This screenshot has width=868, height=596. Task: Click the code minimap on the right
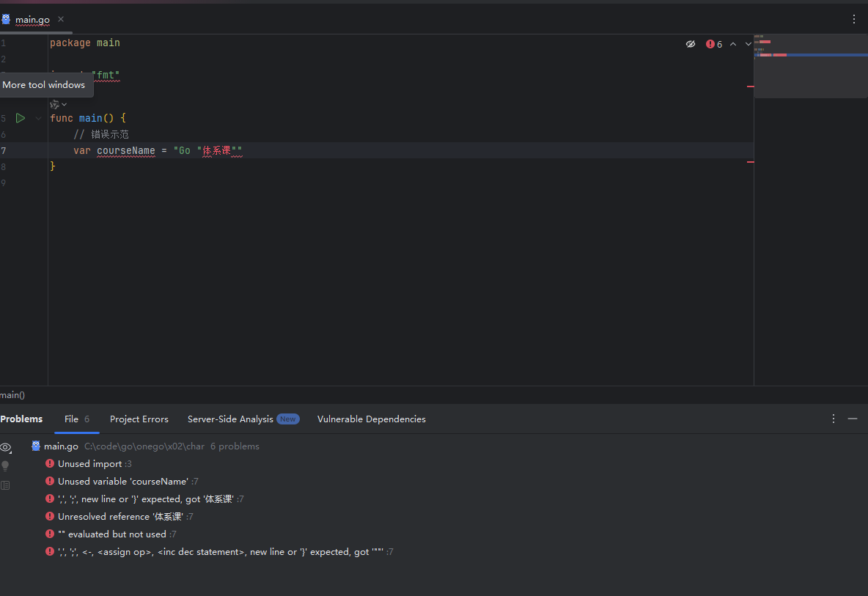811,67
